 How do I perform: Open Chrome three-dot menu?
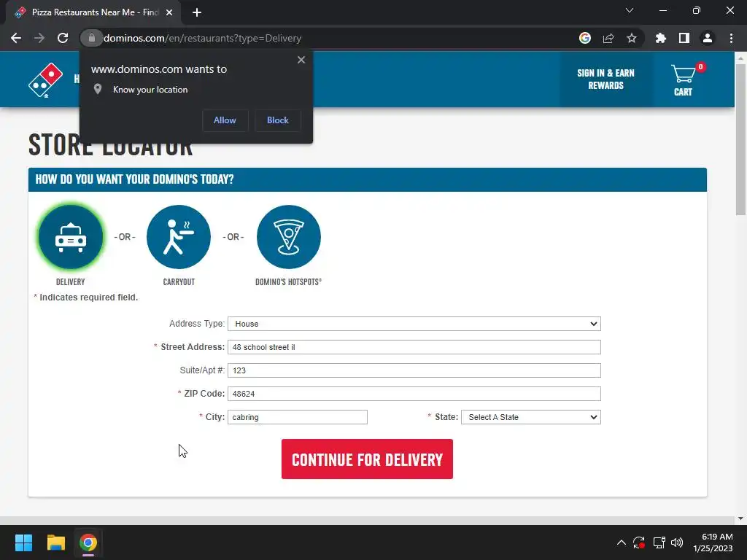point(731,38)
